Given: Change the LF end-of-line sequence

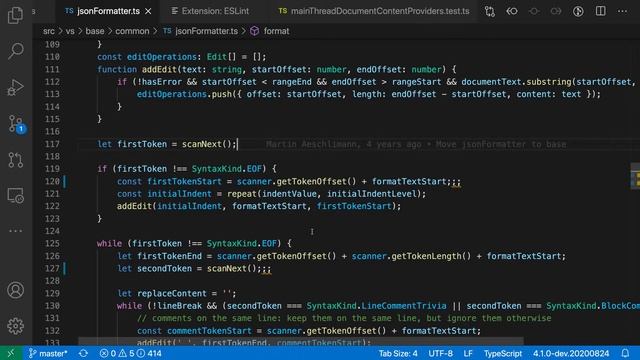Looking at the screenshot, I should pyautogui.click(x=468, y=353).
